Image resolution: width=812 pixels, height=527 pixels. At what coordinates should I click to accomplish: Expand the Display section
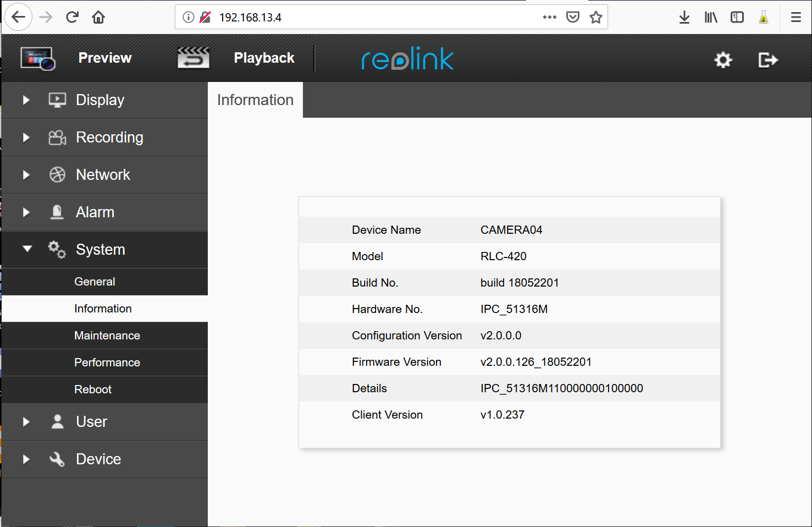pyautogui.click(x=25, y=100)
